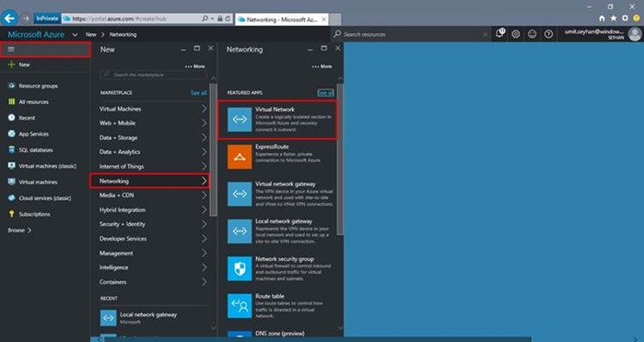Viewport: 644px width, 342px height.
Task: Click See all link beside Marketplace
Action: click(x=199, y=93)
